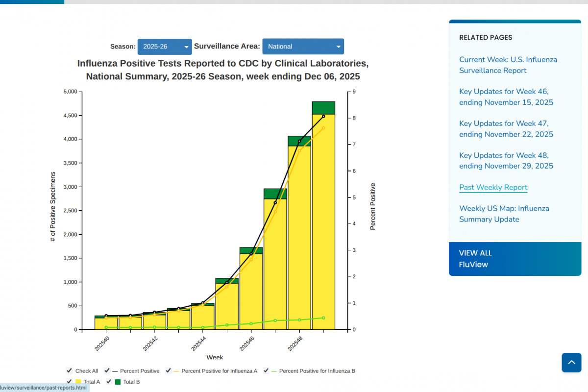588x392 pixels.
Task: Open Current Week U.S. Influenza Surveillance Report
Action: pos(508,65)
